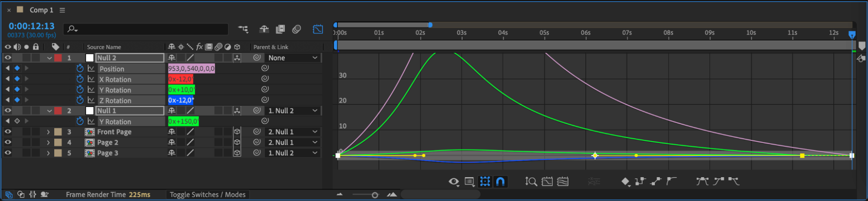
Task: Open Page 3 parent dropdown
Action: coord(293,153)
